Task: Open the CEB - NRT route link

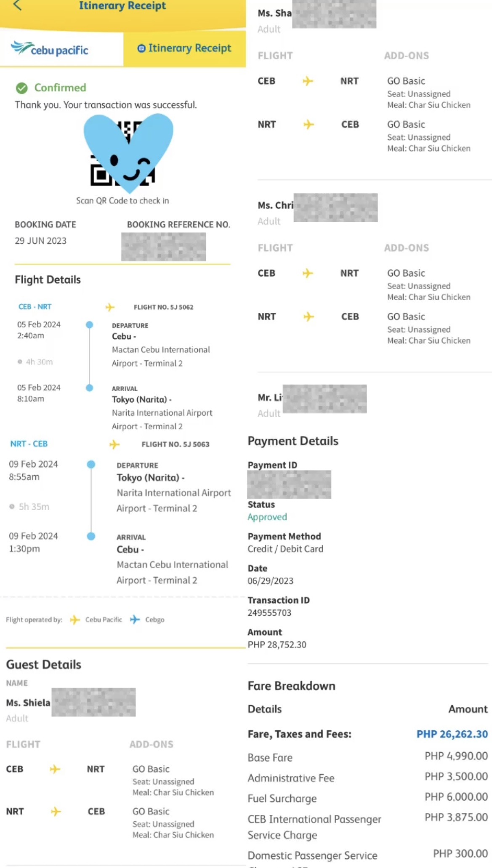Action: click(x=35, y=307)
